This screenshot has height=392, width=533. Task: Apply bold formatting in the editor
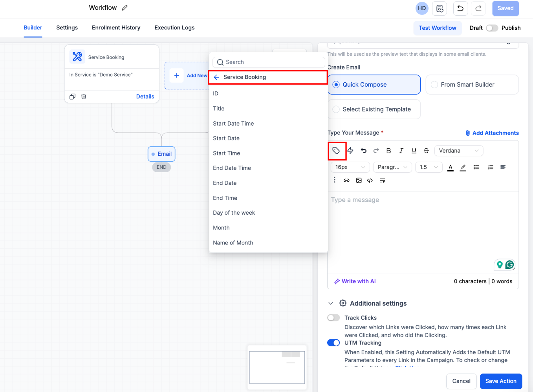388,151
